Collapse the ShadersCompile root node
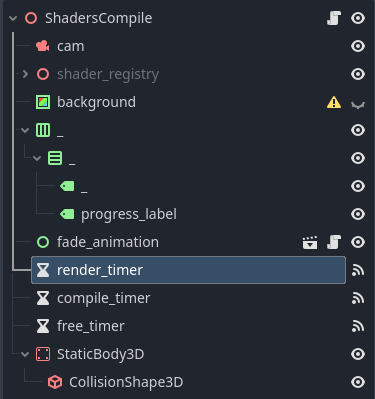375x399 pixels. pyautogui.click(x=13, y=18)
